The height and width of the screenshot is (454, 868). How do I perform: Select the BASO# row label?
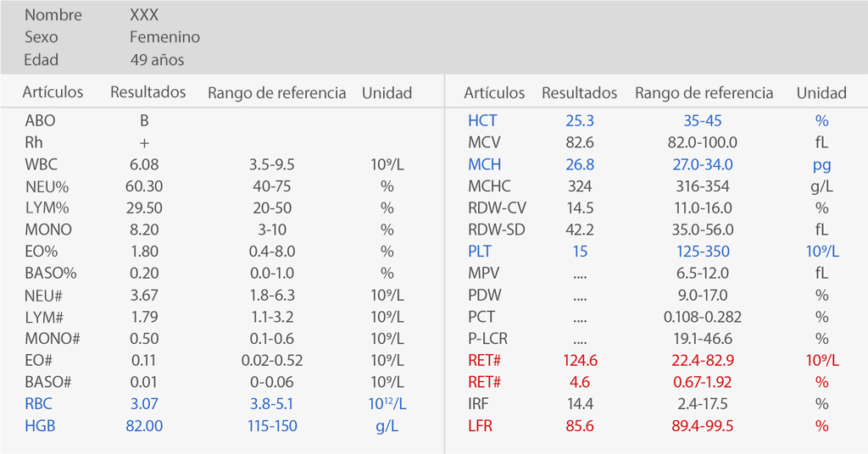click(53, 382)
